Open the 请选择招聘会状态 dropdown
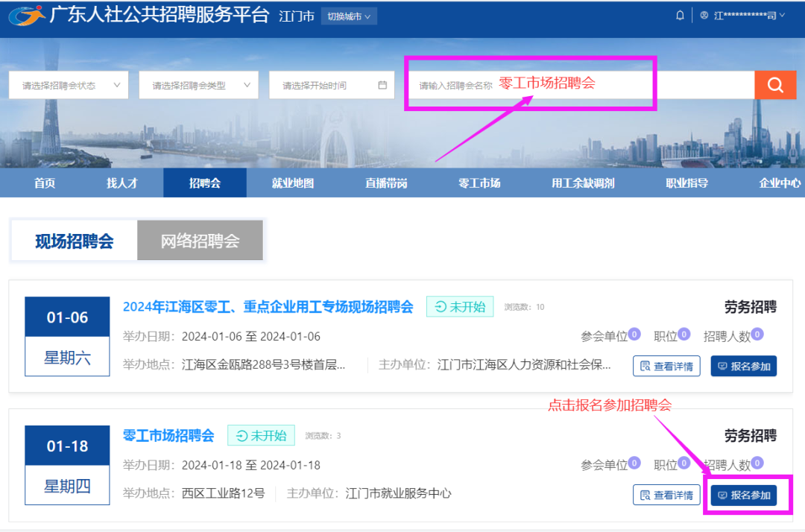Image resolution: width=805 pixels, height=532 pixels. pyautogui.click(x=70, y=85)
